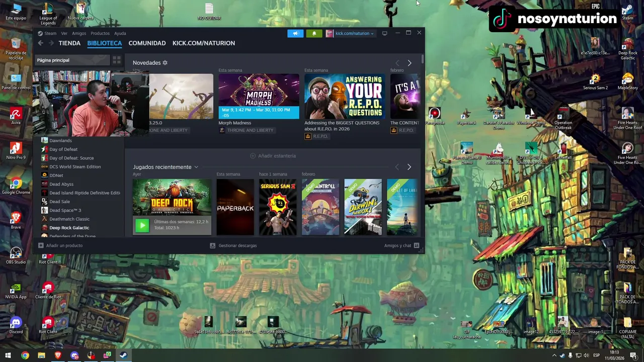Select Paragnosia desktop shortcut
This screenshot has height=362, width=644.
434,116
